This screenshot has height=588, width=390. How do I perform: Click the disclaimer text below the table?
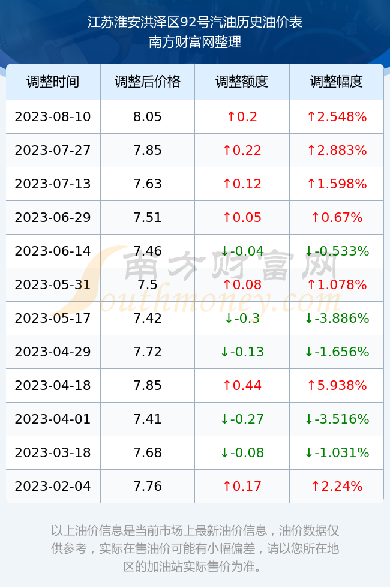[x=195, y=548]
